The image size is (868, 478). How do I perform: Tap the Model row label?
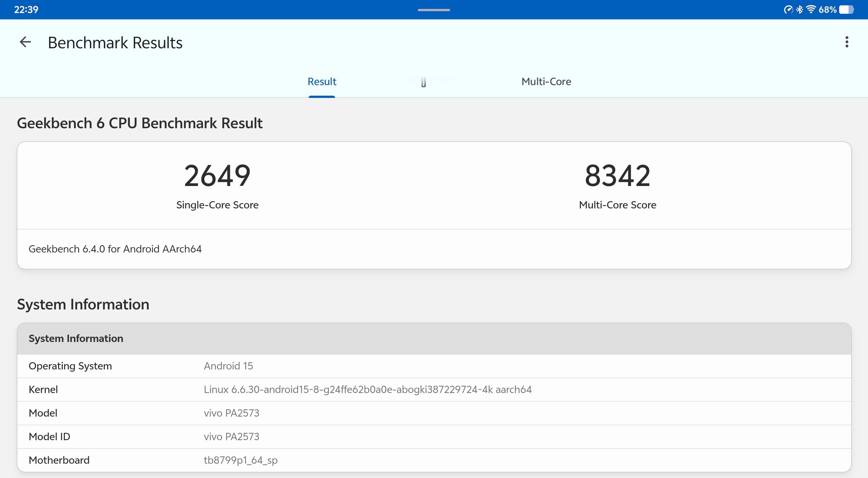[x=43, y=413]
